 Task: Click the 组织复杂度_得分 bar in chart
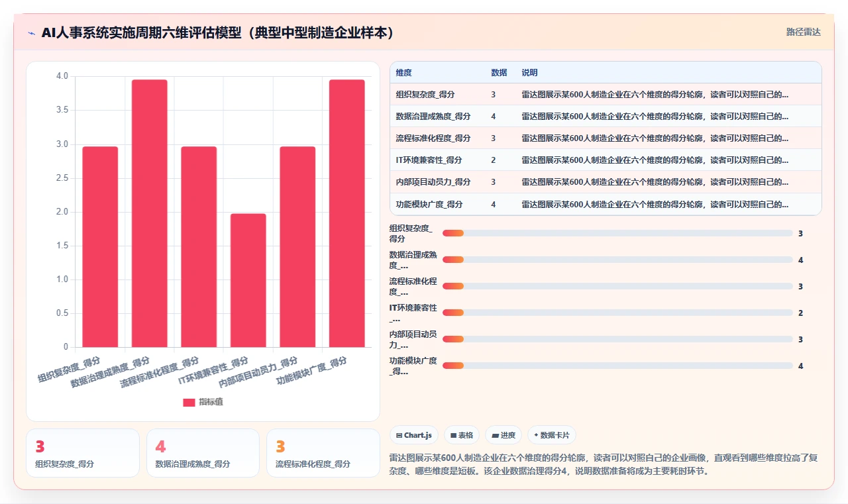pyautogui.click(x=100, y=246)
